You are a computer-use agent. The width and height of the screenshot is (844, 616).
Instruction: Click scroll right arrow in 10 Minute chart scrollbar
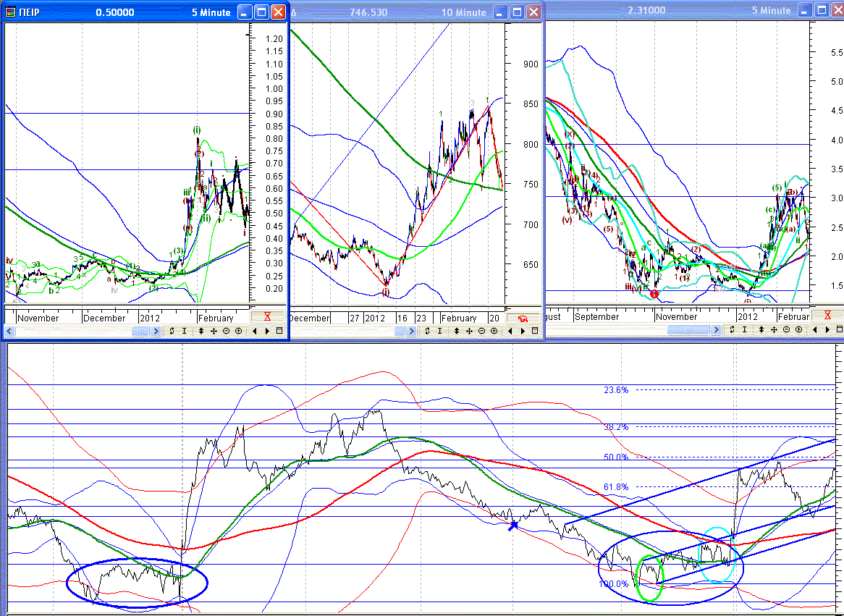pyautogui.click(x=411, y=331)
